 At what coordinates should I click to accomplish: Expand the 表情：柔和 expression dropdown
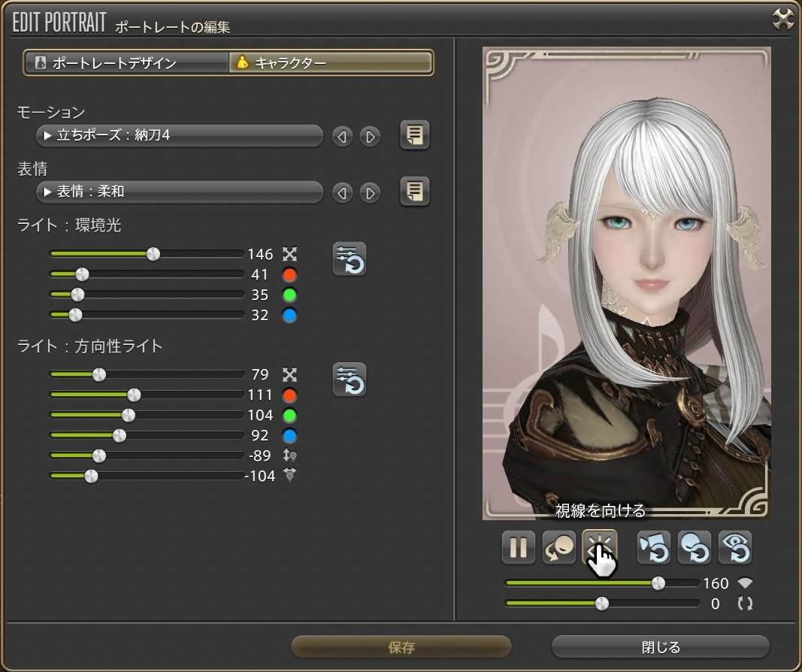(x=179, y=192)
